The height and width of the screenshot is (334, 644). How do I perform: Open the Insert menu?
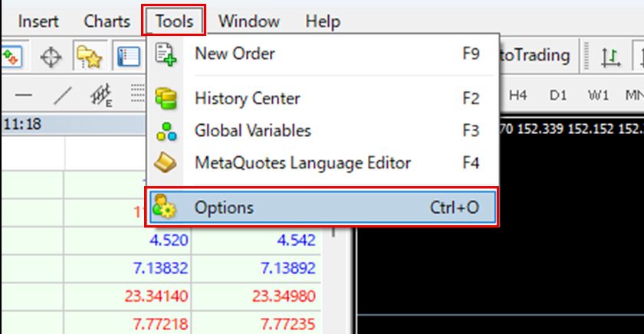[38, 21]
